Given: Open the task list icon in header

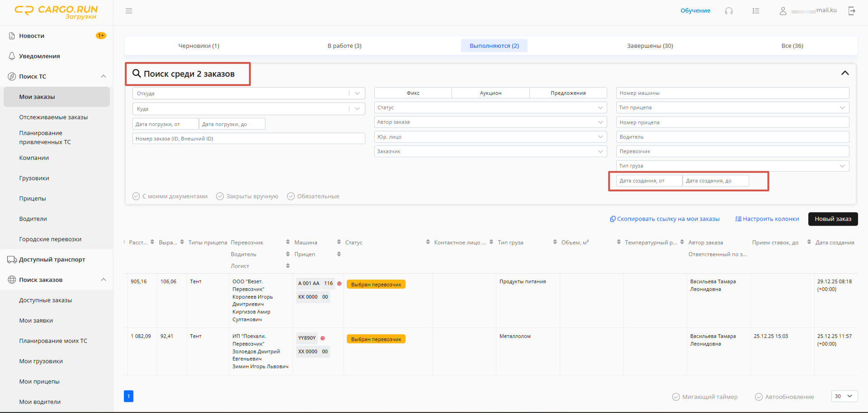Looking at the screenshot, I should [756, 11].
